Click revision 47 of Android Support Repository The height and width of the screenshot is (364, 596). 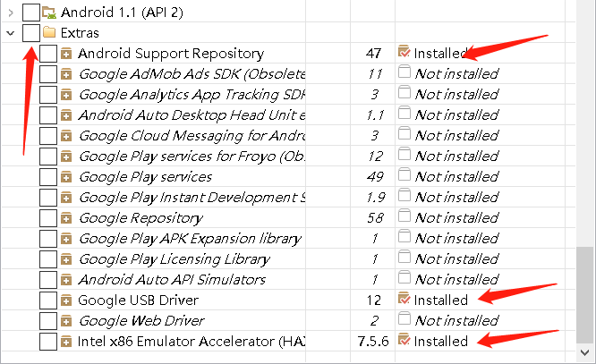point(374,53)
